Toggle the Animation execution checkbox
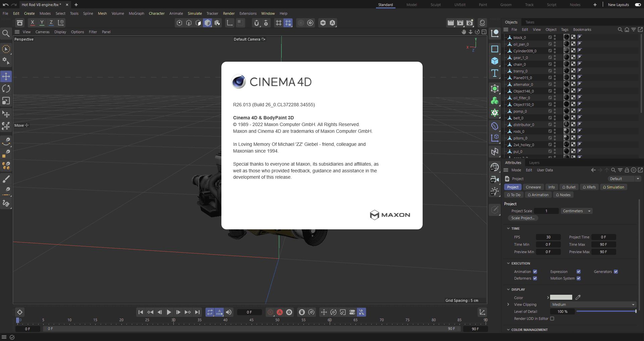This screenshot has height=341, width=644. coord(535,272)
